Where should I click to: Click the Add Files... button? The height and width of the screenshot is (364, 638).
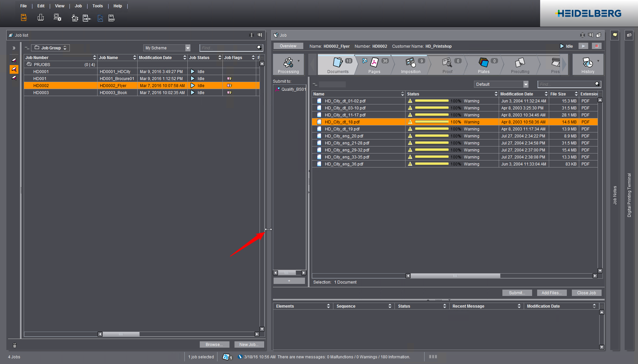(551, 293)
